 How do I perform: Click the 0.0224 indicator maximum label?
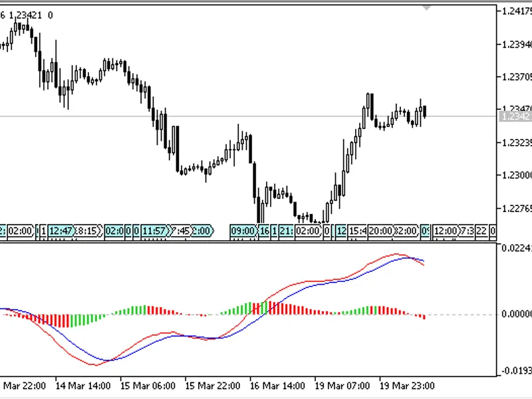[517, 248]
